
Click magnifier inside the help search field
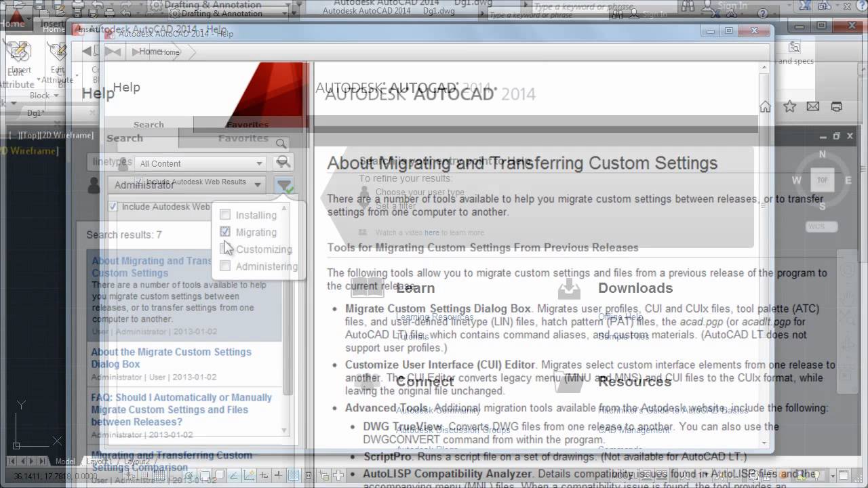[281, 144]
